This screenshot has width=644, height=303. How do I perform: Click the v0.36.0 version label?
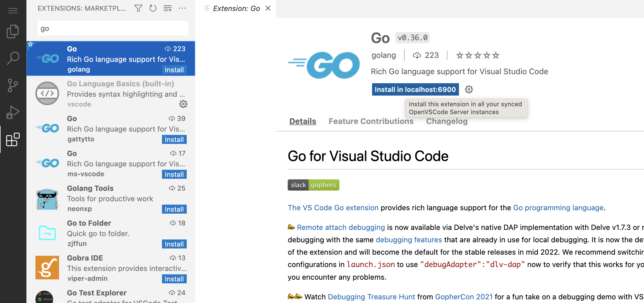[413, 38]
